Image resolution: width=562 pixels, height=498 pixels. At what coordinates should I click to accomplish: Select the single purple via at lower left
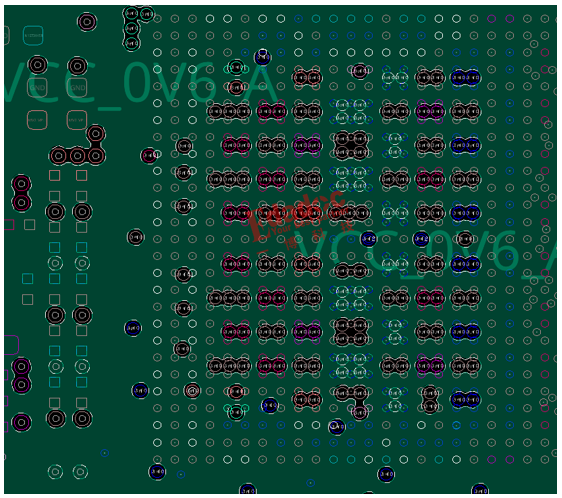pyautogui.click(x=22, y=422)
